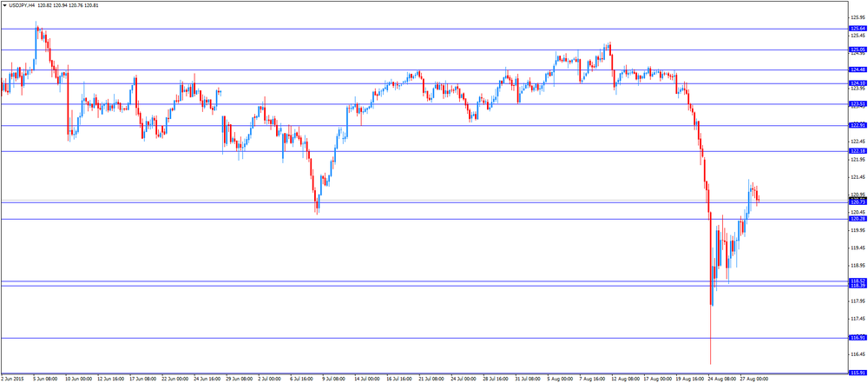Click the 24 Aug 08:00 time axis label

720,380
